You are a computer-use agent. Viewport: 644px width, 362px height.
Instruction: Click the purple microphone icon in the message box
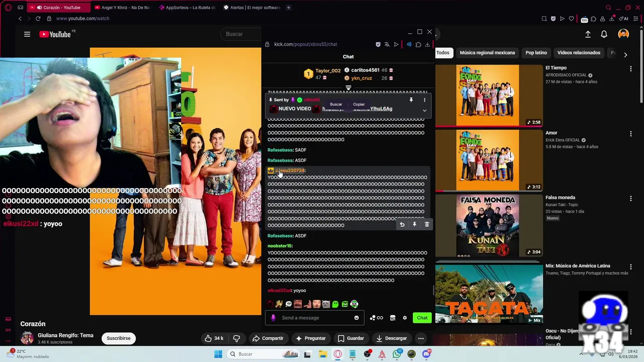(273, 318)
